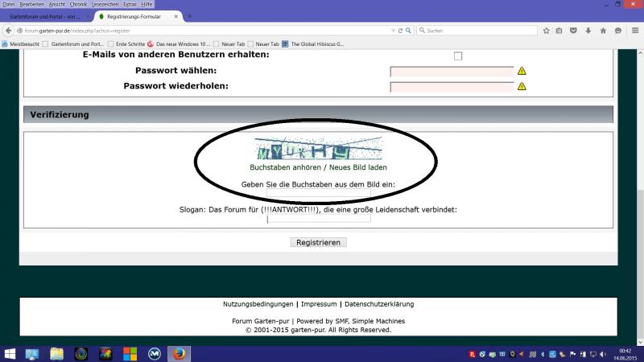
Task: Focus the Slogan answer text field
Action: (x=319, y=219)
